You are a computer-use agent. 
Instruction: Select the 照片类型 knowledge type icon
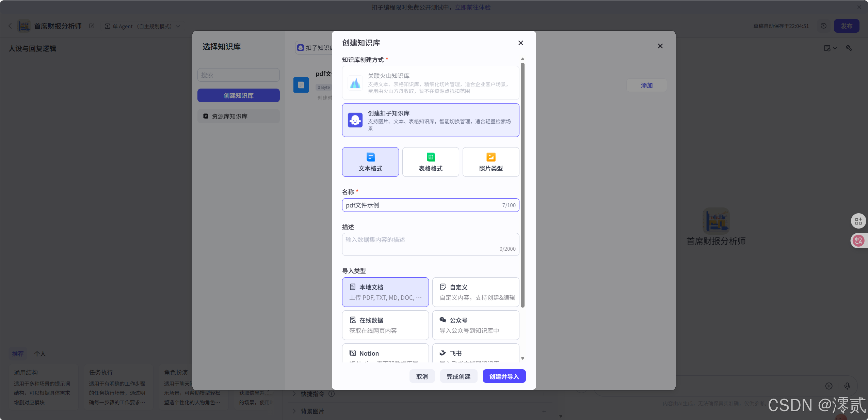coord(490,162)
